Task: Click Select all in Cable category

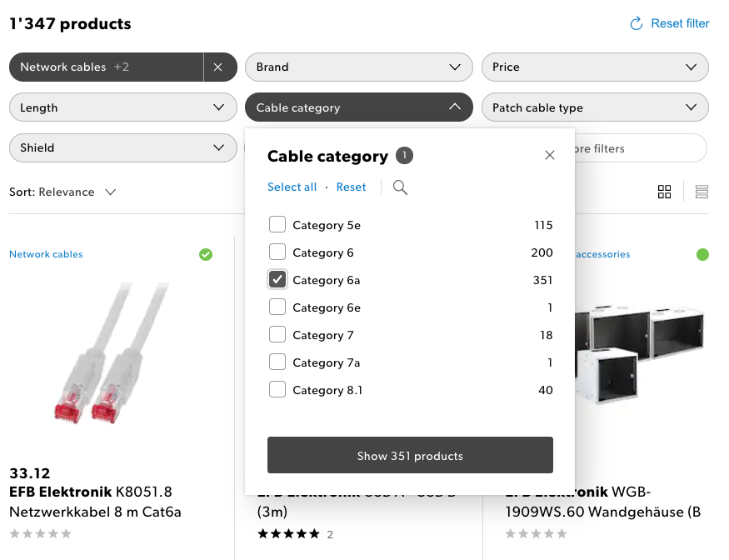Action: [292, 187]
